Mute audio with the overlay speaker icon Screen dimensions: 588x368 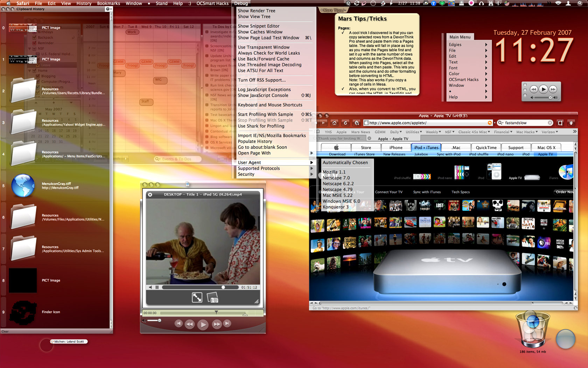pyautogui.click(x=150, y=287)
